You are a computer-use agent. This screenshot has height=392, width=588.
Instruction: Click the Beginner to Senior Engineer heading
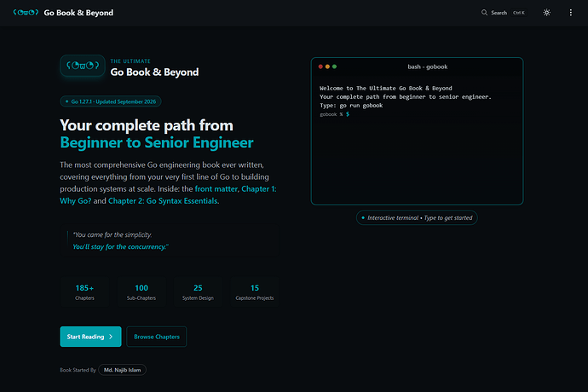point(157,142)
